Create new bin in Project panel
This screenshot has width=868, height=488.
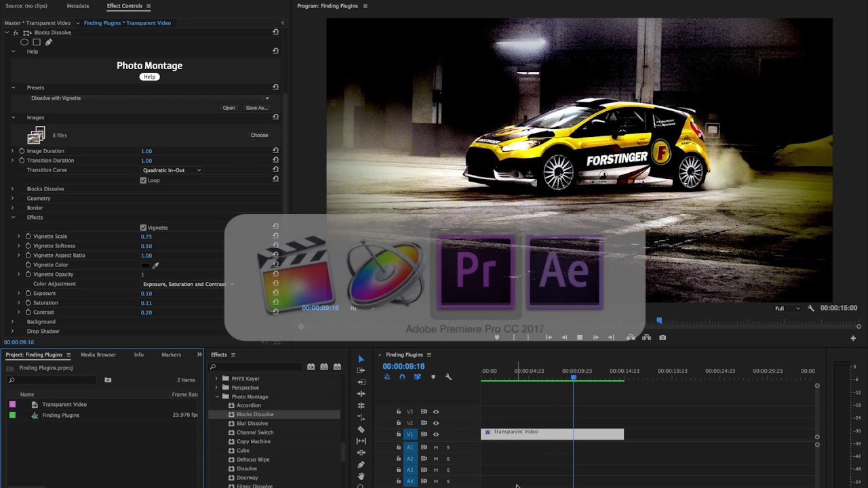click(108, 380)
